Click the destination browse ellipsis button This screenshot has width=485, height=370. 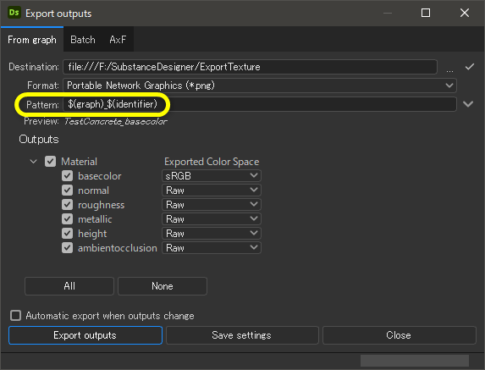coord(450,68)
